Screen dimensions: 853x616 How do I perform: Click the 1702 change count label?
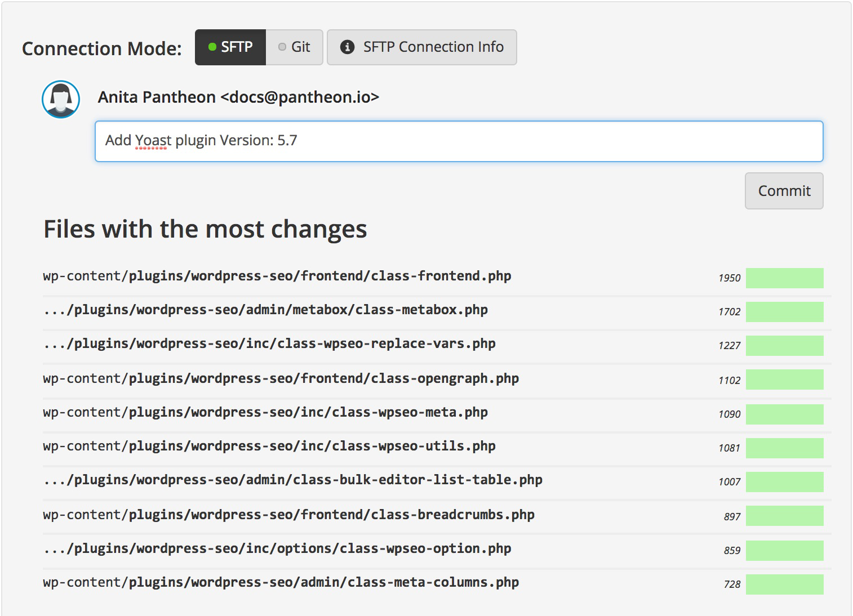[x=728, y=311]
